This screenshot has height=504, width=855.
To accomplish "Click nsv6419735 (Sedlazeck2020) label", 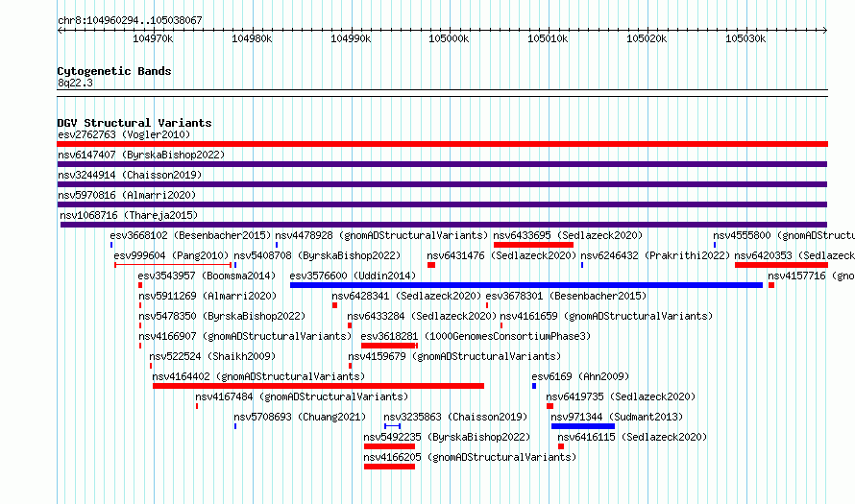I will pyautogui.click(x=621, y=396).
